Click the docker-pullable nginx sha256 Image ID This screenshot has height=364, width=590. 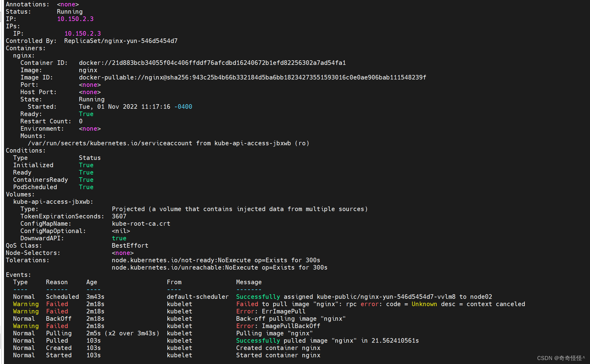click(x=252, y=77)
